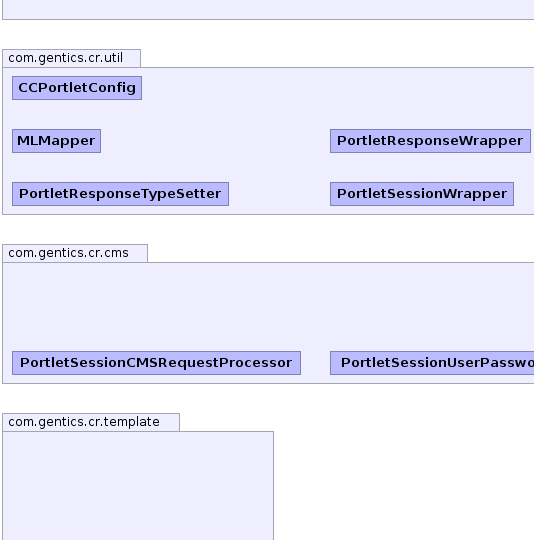This screenshot has height=540, width=534.
Task: Select the PortletSessionCMSRequestProcessor class box
Action: pyautogui.click(x=156, y=363)
